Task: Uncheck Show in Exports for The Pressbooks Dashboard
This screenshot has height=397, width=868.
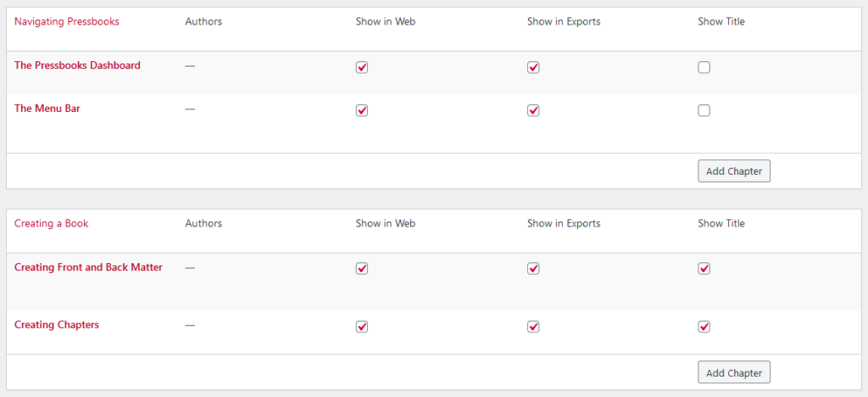Action: (533, 68)
